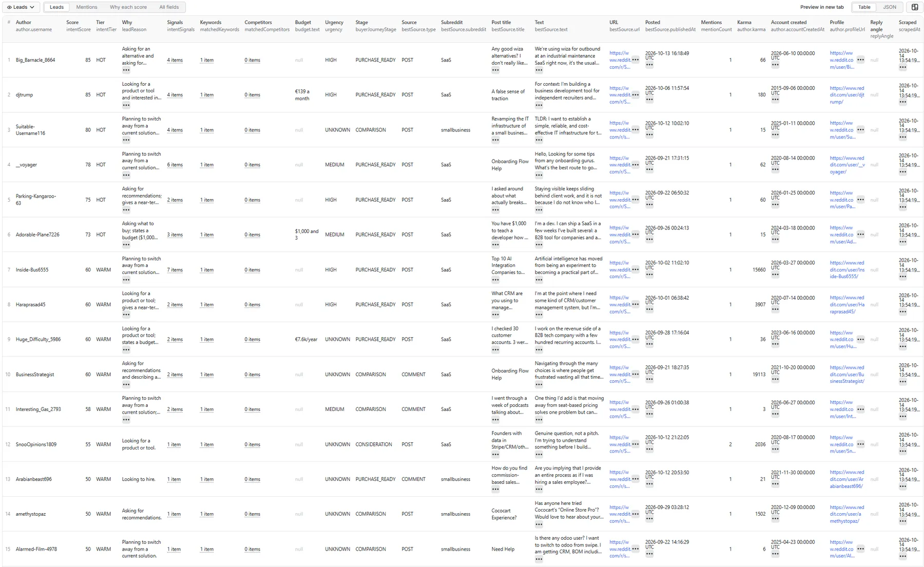Show the All fields tab
This screenshot has width=924, height=567.
(169, 7)
